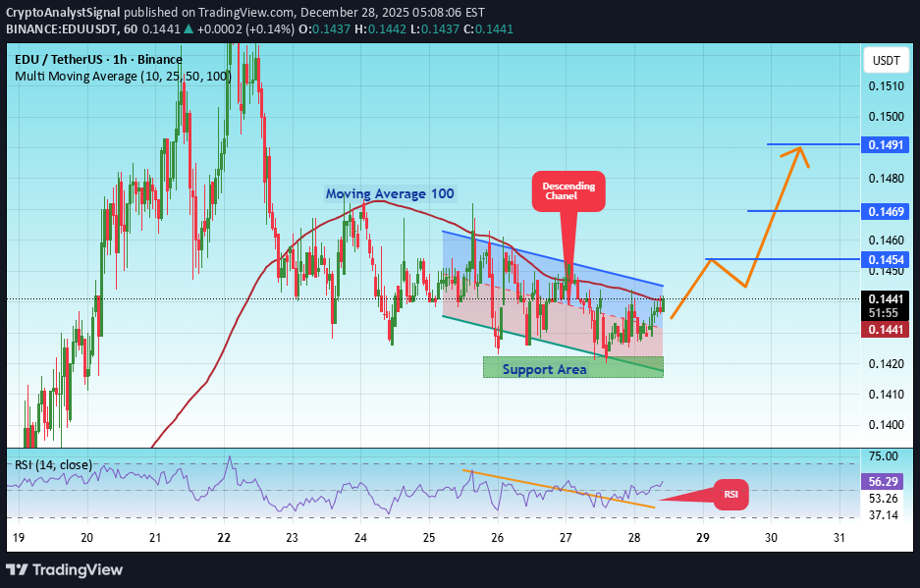Viewport: 920px width, 588px height.
Task: Open the Multi Moving Average indicator legend
Action: click(x=123, y=76)
